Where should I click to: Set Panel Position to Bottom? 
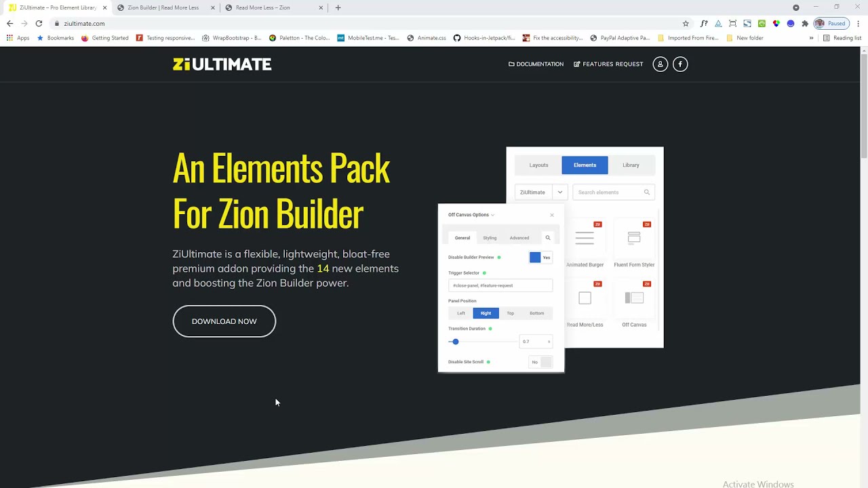(x=536, y=313)
